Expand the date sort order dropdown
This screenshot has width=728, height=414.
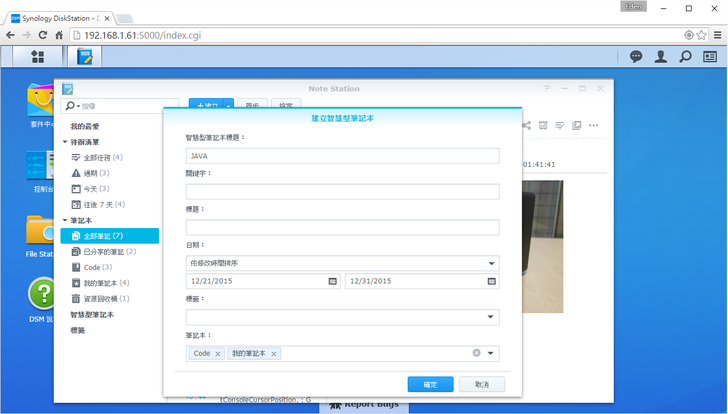(x=491, y=263)
